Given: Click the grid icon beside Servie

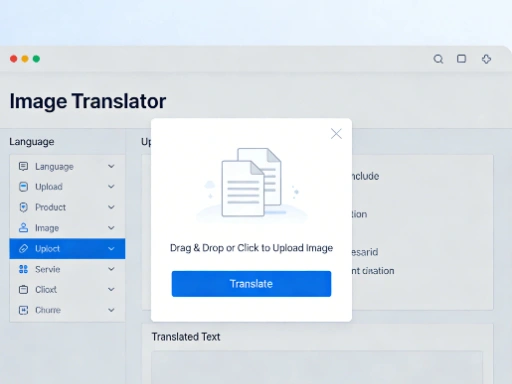Looking at the screenshot, I should 23,269.
